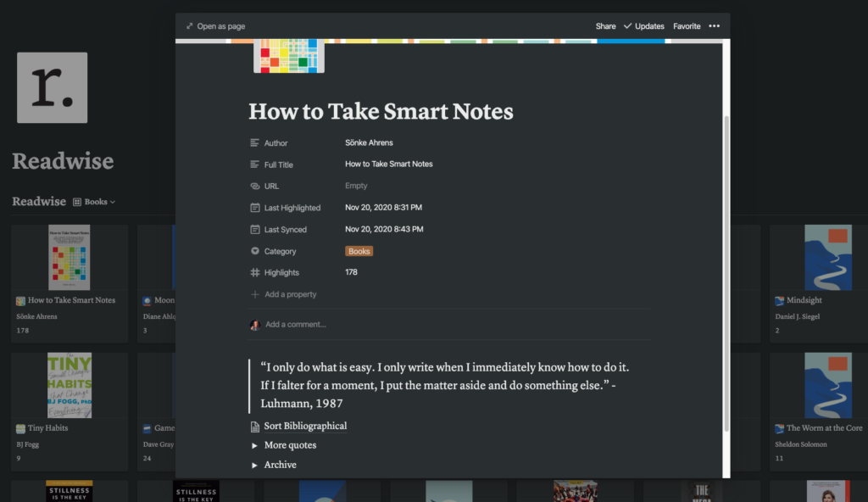This screenshot has width=868, height=502.
Task: Click the Books gallery view grid icon
Action: click(x=77, y=202)
